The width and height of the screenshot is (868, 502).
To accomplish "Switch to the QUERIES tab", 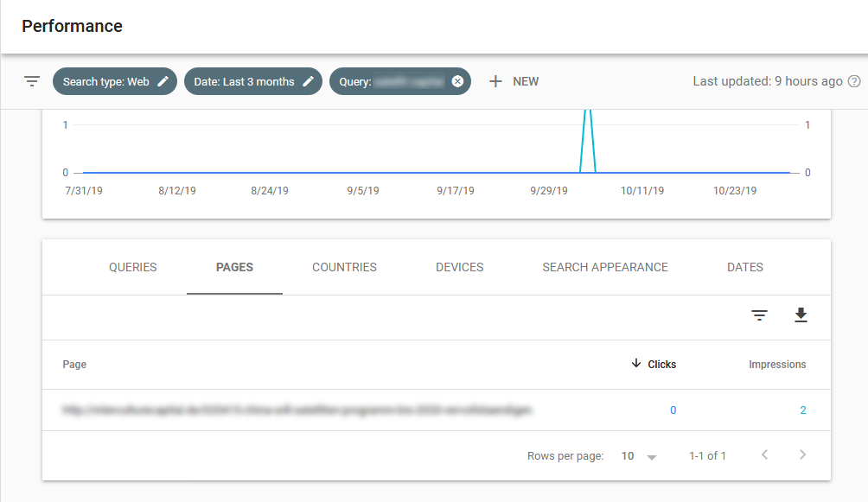I will tap(131, 267).
